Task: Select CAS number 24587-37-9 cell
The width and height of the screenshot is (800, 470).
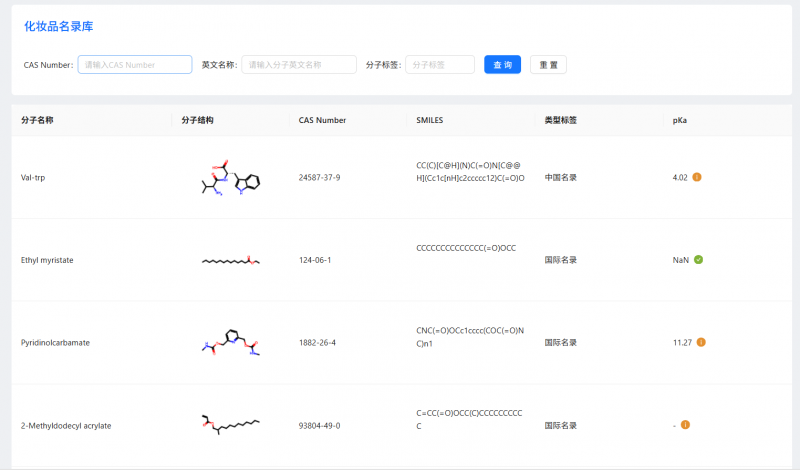Action: pos(319,178)
